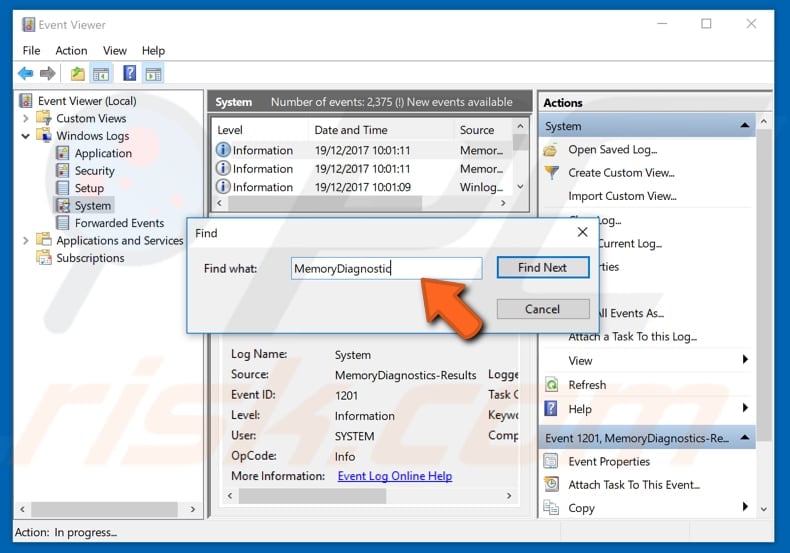This screenshot has height=553, width=790.
Task: Click the Event Viewer title bar icon
Action: (x=29, y=25)
